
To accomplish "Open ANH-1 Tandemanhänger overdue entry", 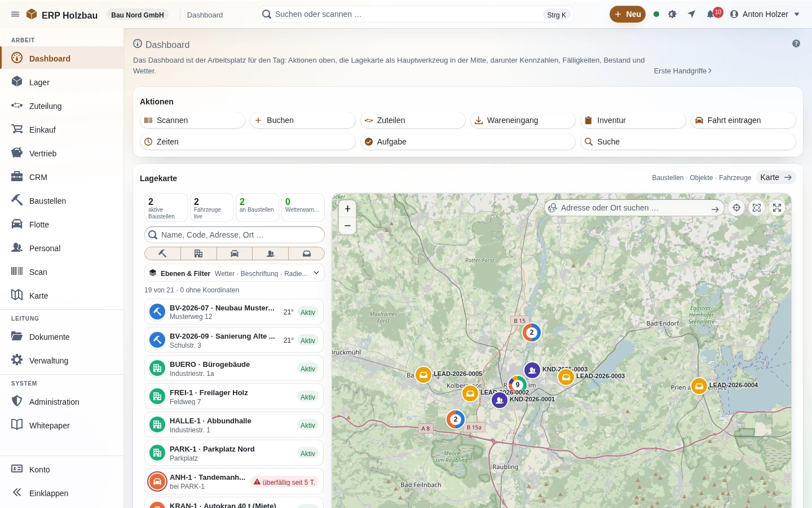I will click(234, 481).
